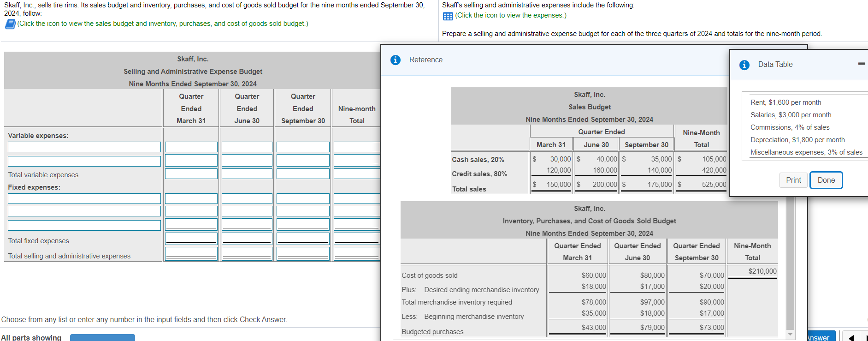This screenshot has height=341, width=868.
Task: Click budgeted purchases value $79,000
Action: [x=652, y=328]
